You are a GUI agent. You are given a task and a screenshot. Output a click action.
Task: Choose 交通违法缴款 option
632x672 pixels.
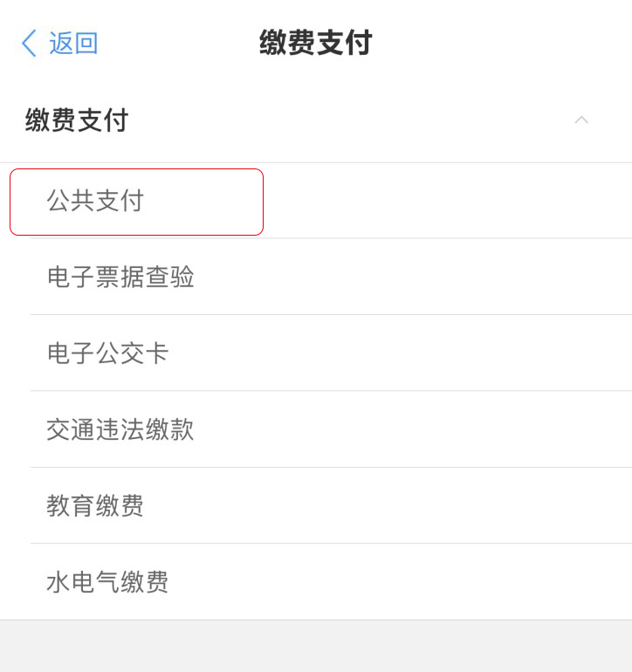point(120,429)
